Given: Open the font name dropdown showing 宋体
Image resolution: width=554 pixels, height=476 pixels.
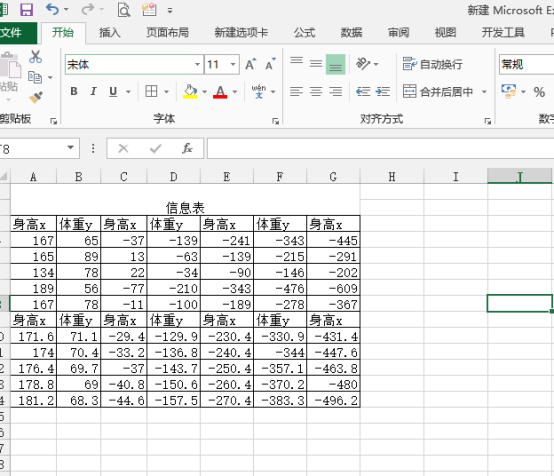Looking at the screenshot, I should tap(134, 64).
